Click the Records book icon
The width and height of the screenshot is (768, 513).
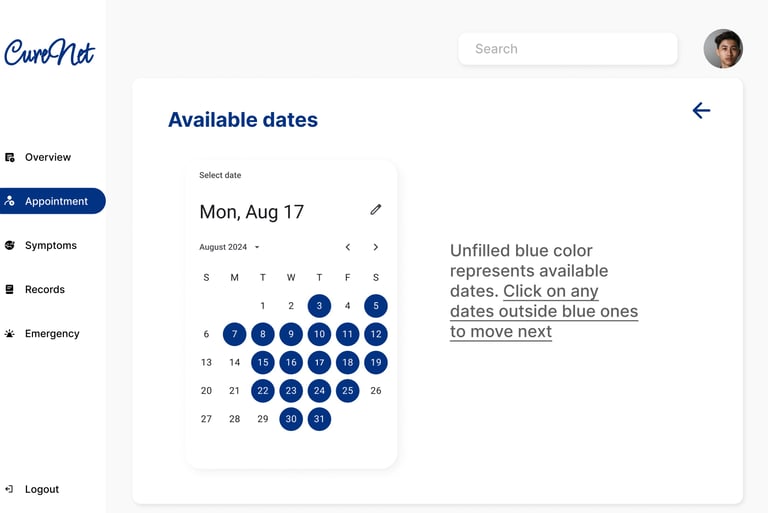pyautogui.click(x=10, y=289)
